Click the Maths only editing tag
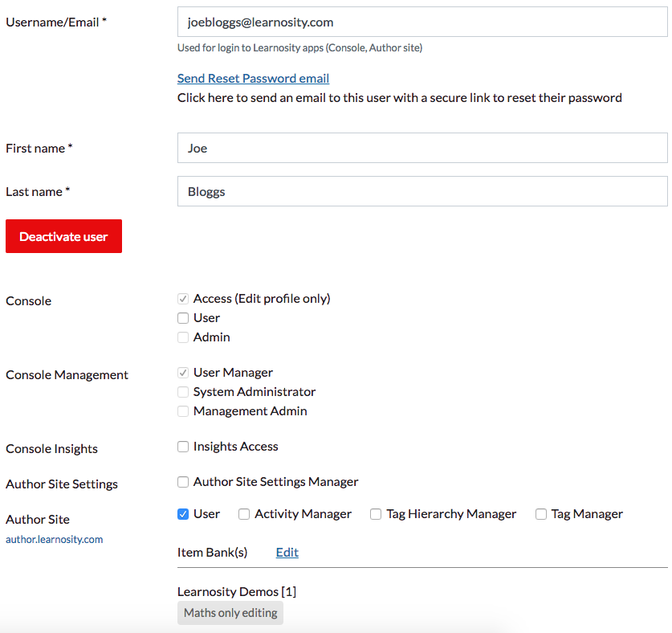Viewport: 672px width, 633px height. 230,612
